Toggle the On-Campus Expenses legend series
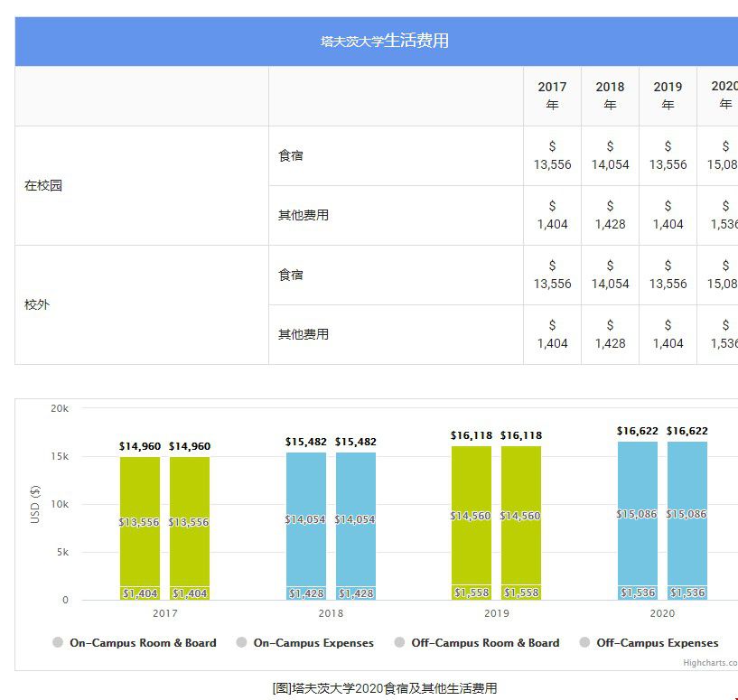The width and height of the screenshot is (738, 700). 305,642
